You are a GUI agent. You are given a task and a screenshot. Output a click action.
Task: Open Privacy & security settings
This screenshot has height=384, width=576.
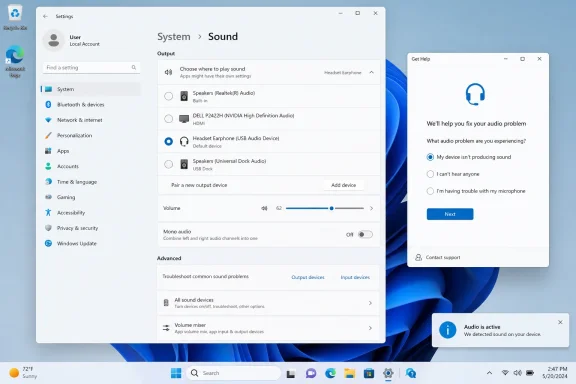click(x=90, y=228)
